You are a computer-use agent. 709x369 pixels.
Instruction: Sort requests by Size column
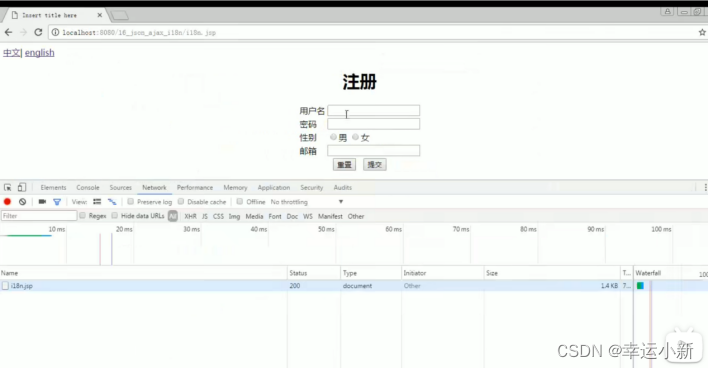point(552,273)
